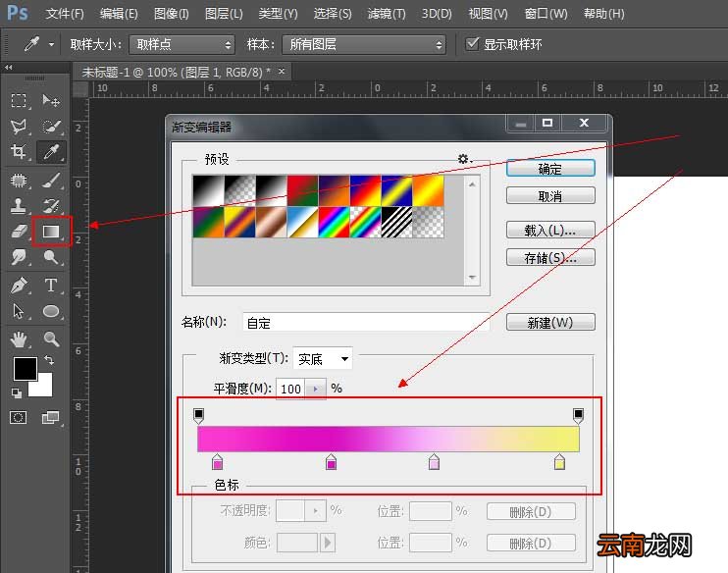Toggle 显示取样环 checkbox
Screen dimensions: 728x573
click(x=472, y=43)
